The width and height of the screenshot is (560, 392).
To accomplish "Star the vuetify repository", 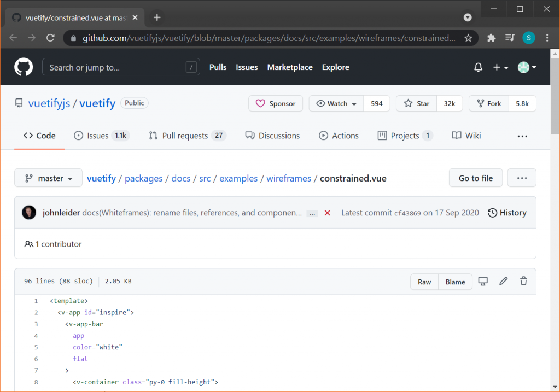I will coord(416,103).
